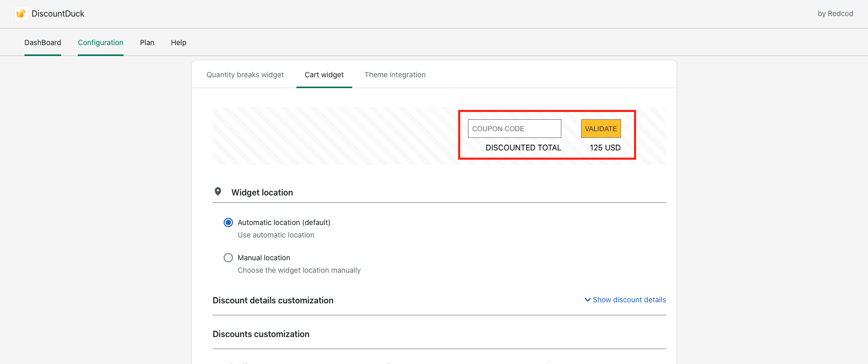Click the DiscountDuck duck logo icon
Screen dimensions: 868x364
tap(21, 13)
